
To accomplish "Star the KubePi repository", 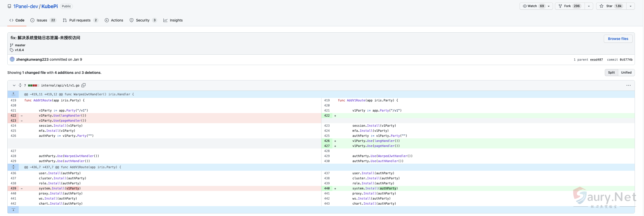I will coord(611,6).
